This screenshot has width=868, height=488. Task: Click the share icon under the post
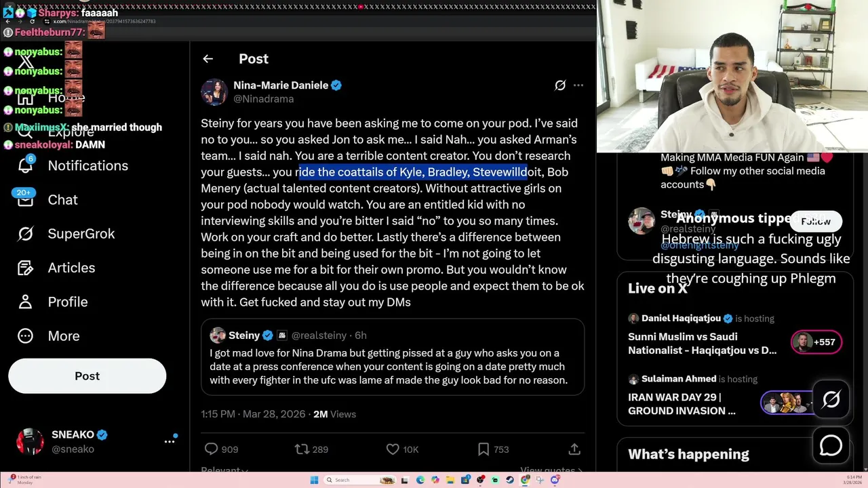tap(574, 449)
